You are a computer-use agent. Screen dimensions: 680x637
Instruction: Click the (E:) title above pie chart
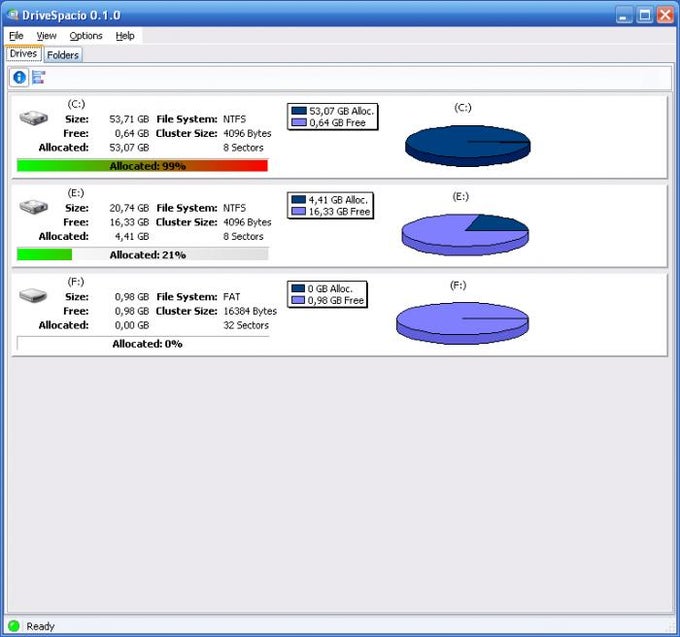coord(461,197)
